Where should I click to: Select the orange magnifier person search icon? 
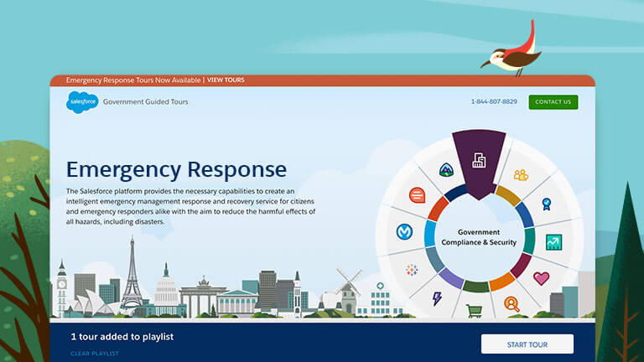click(512, 304)
